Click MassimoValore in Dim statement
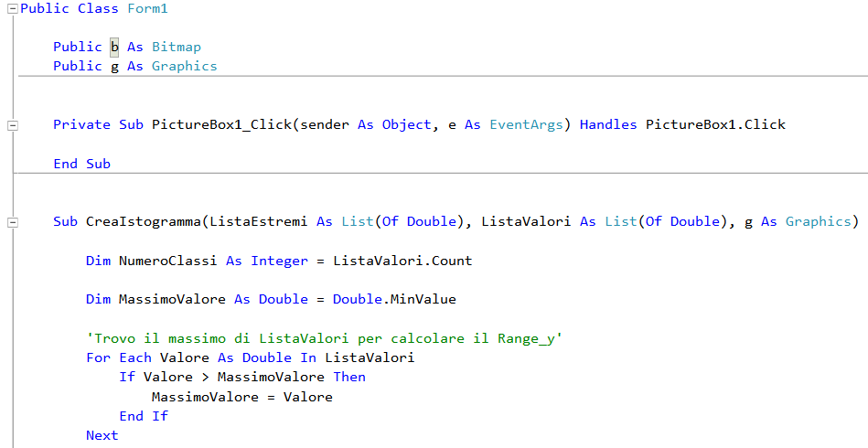Screen dimensions: 868x448 [172, 299]
